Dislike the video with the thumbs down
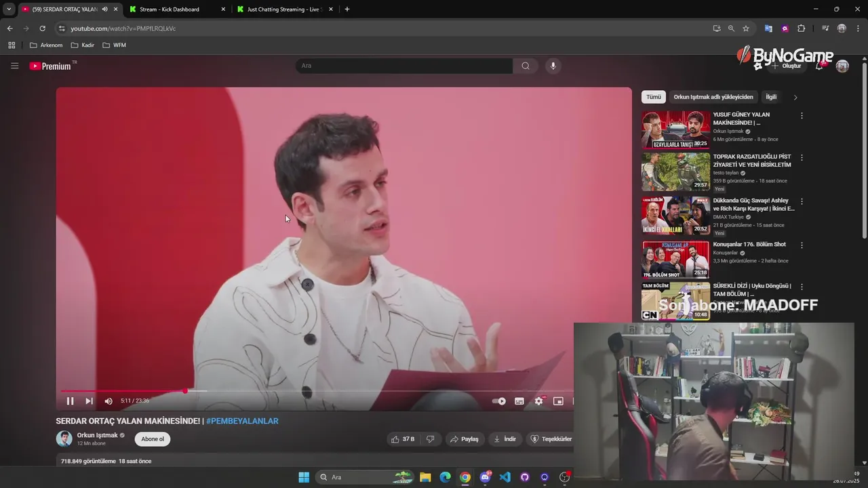Image resolution: width=868 pixels, height=488 pixels. coord(430,439)
